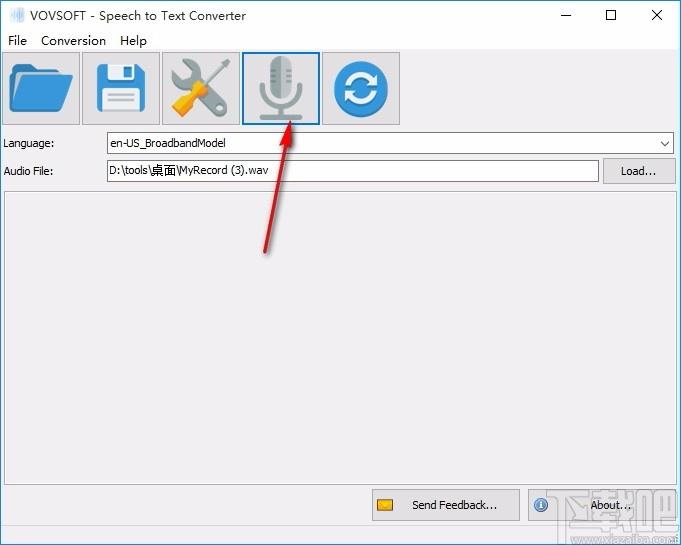Click the Load... button
This screenshot has height=545, width=681.
click(x=639, y=171)
